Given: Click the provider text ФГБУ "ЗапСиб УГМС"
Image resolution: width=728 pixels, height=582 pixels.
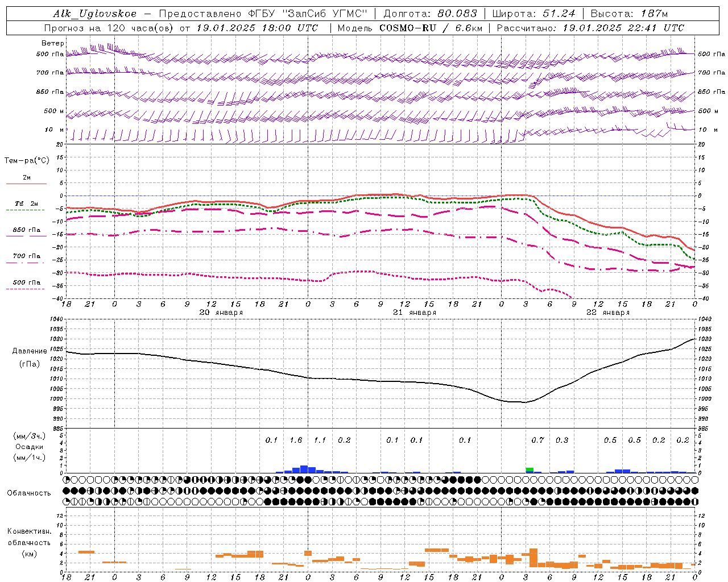Looking at the screenshot, I should click(x=308, y=14).
